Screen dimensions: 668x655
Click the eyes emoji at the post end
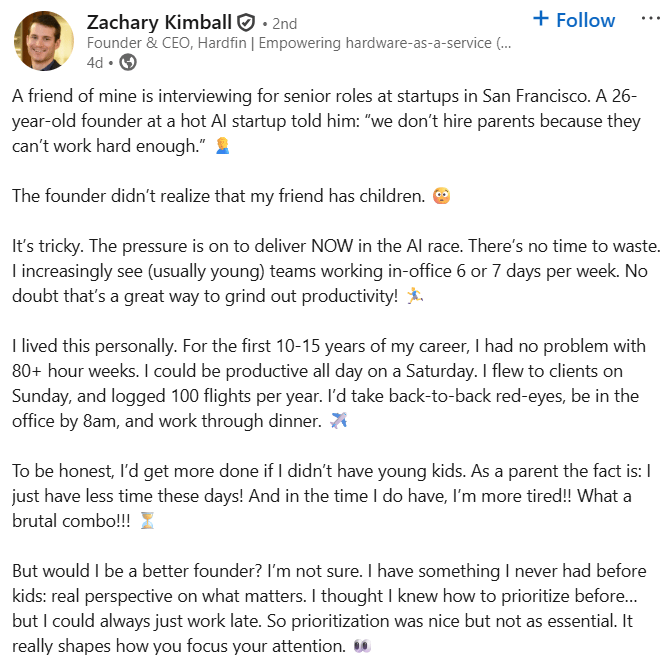(361, 646)
